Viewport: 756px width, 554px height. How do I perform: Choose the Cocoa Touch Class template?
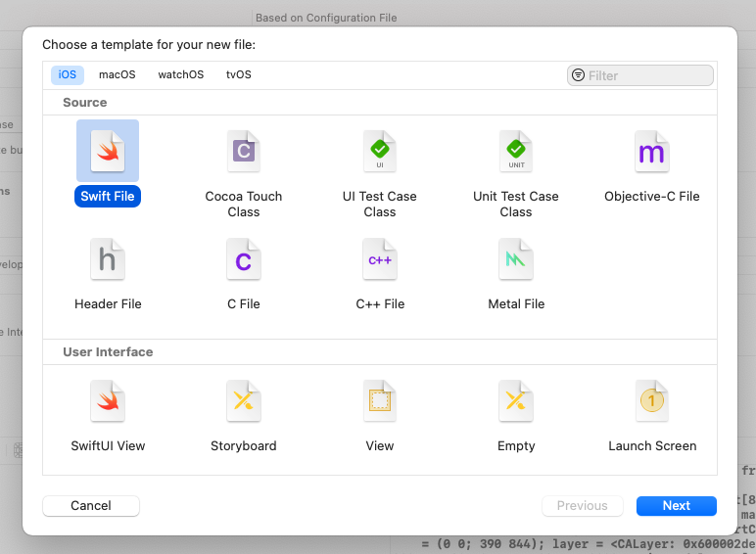[x=244, y=151]
